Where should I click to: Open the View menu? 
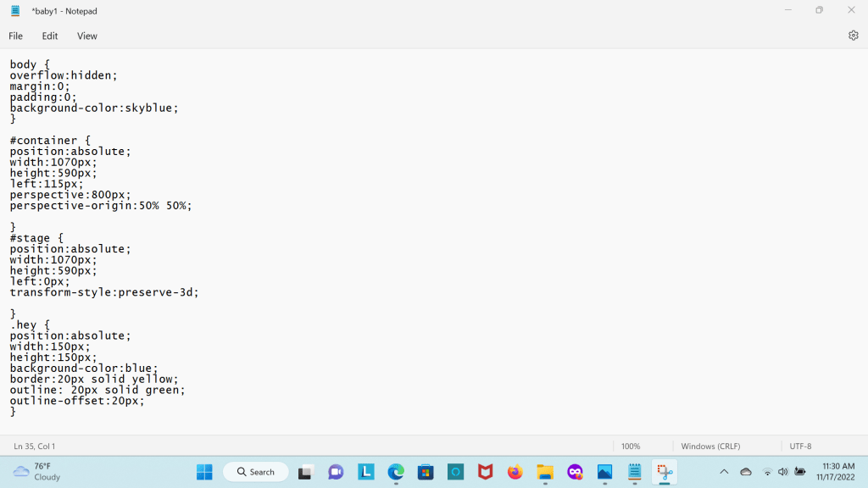[87, 36]
